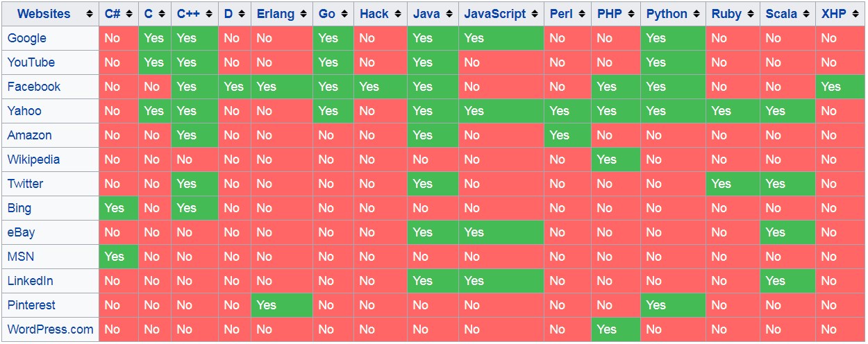This screenshot has height=344, width=868.
Task: Sort by the Perl column arrows
Action: click(582, 14)
